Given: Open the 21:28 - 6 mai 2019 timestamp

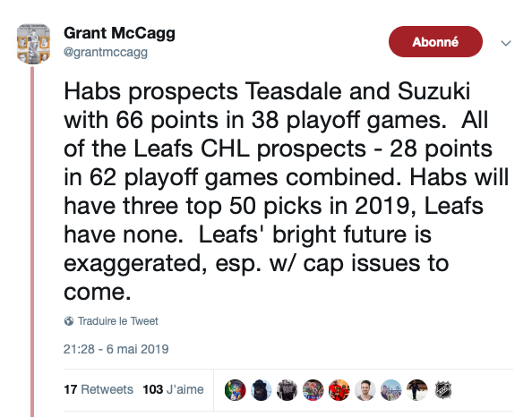Looking at the screenshot, I should (116, 349).
